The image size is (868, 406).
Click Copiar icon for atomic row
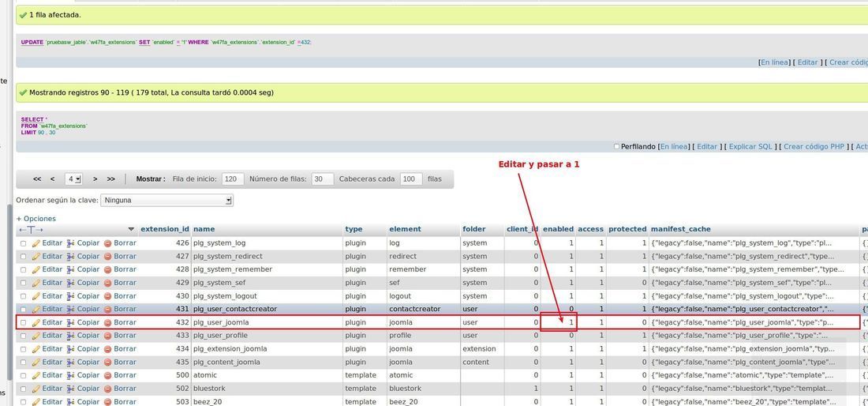tap(71, 375)
